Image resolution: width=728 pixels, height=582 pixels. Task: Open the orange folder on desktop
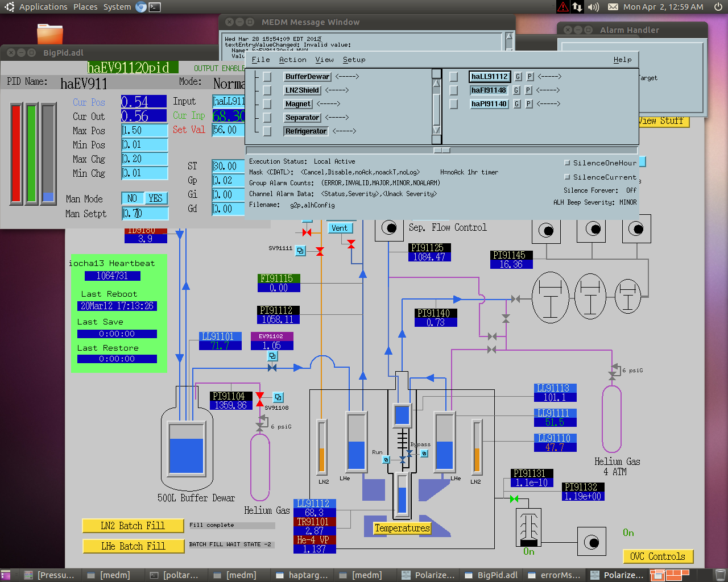pos(50,34)
